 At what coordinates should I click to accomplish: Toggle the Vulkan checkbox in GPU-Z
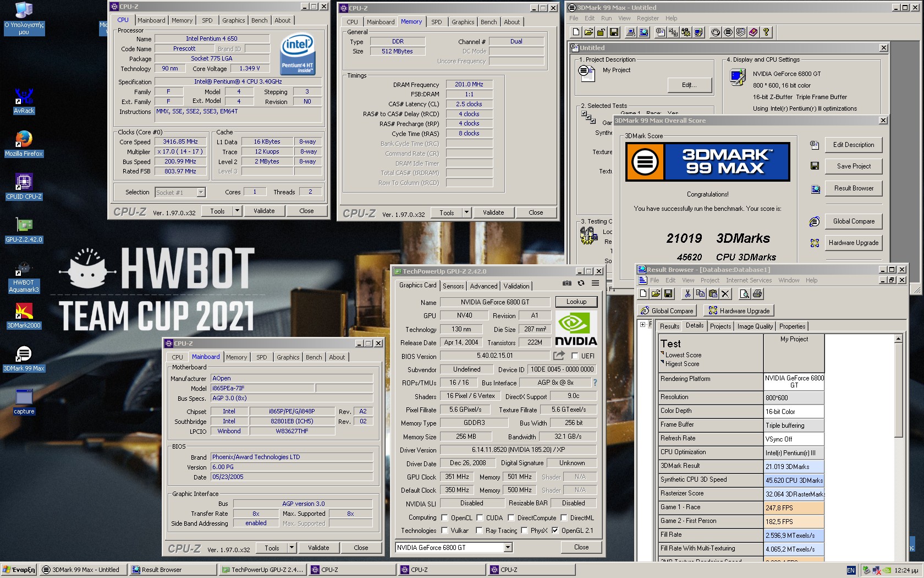(444, 531)
